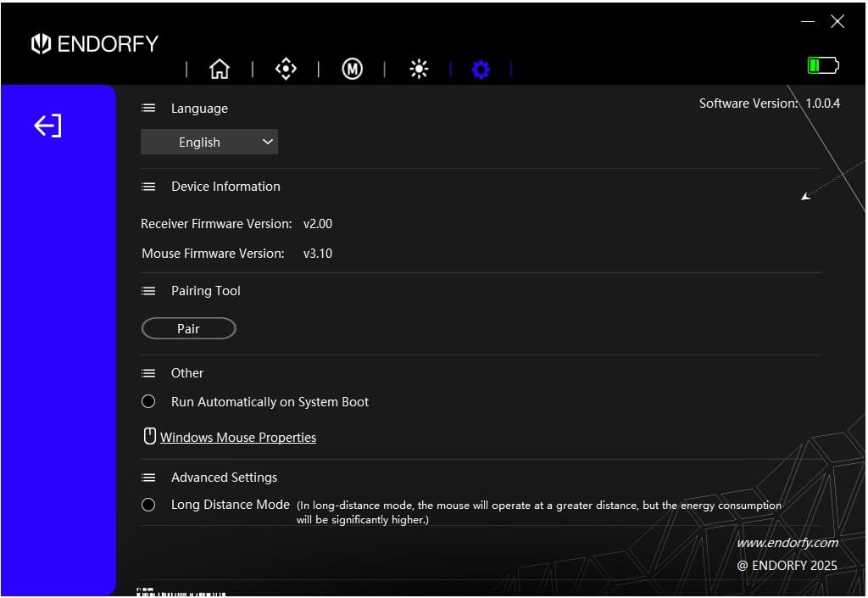The image size is (868, 598).
Task: Click list icon beside Pairing Tool
Action: tap(148, 291)
